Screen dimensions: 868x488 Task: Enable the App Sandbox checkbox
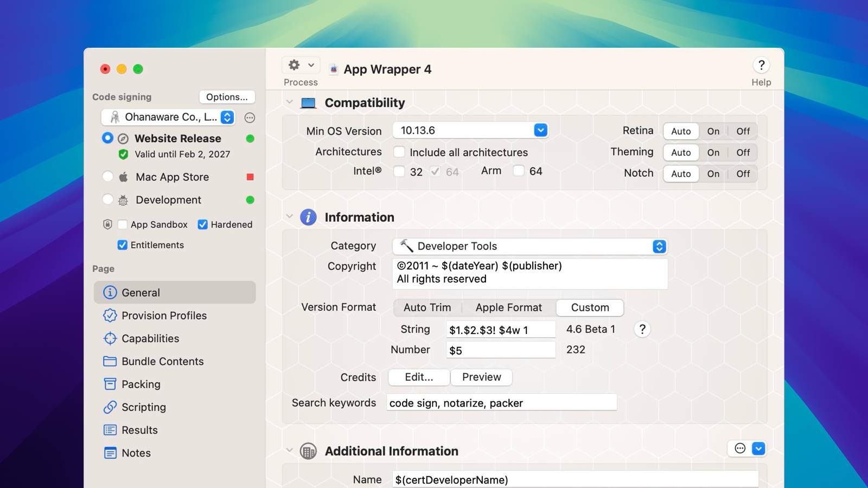point(123,224)
